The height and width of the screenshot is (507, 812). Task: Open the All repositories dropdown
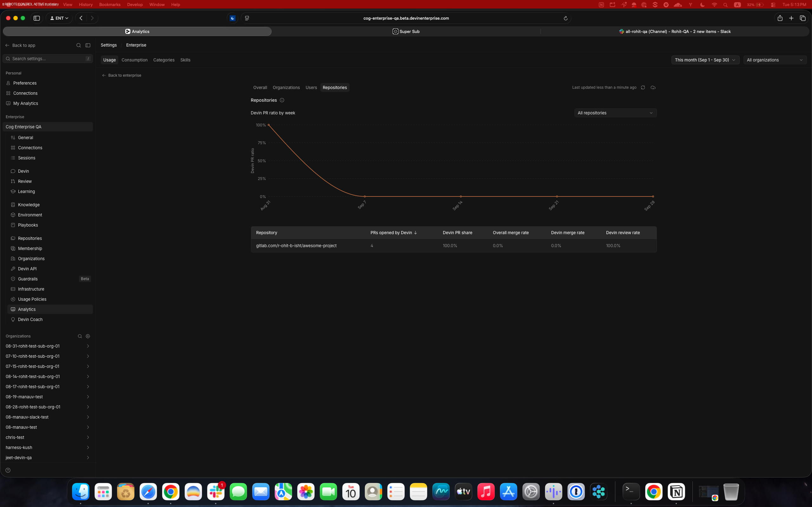[x=615, y=113]
